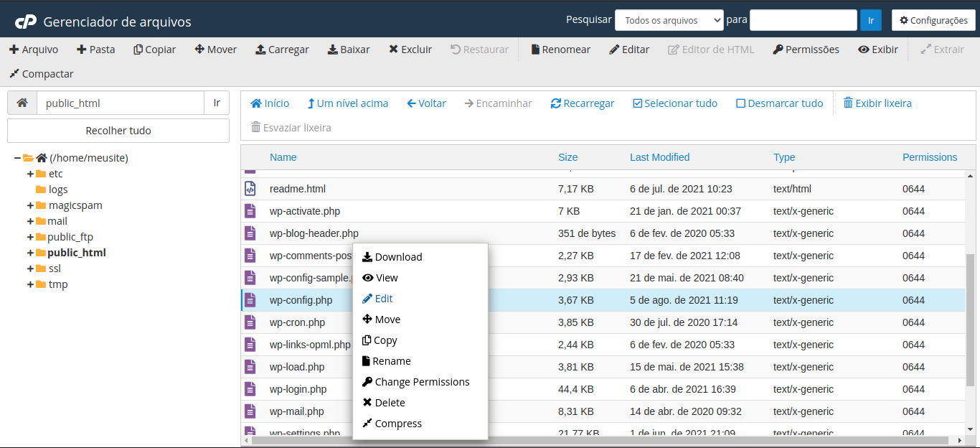Click the cPanel logo icon

(26, 22)
